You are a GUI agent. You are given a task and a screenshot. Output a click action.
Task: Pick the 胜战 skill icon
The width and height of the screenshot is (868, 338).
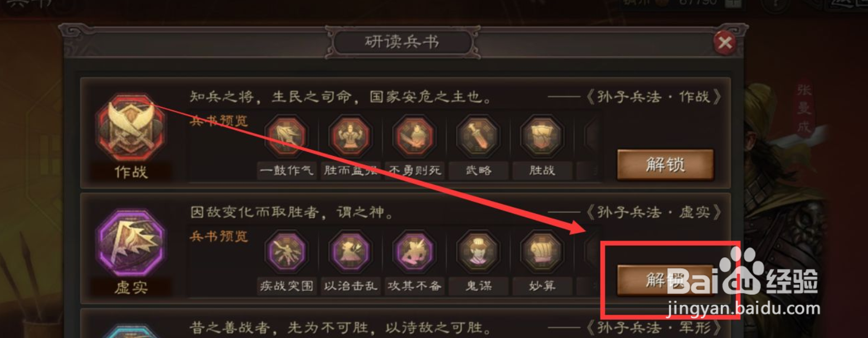pyautogui.click(x=542, y=135)
